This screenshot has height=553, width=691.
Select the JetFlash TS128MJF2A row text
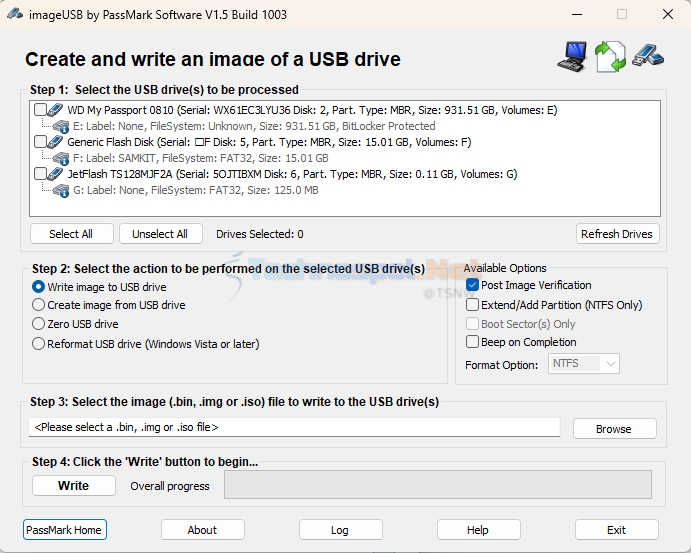(x=292, y=174)
